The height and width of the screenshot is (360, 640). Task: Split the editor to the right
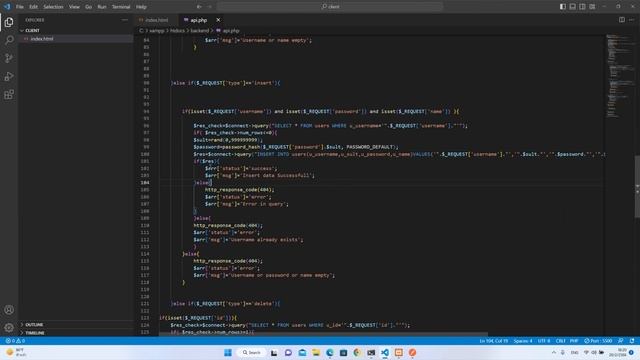click(622, 20)
